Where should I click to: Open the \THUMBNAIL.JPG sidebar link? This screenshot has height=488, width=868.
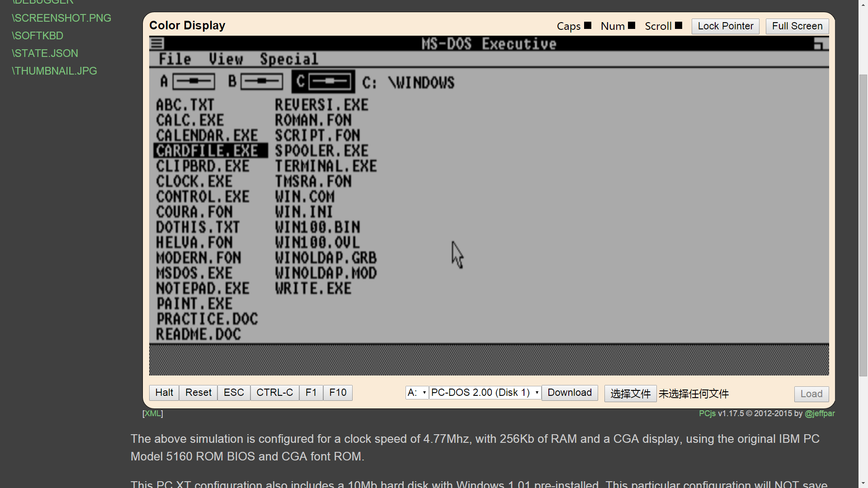54,71
